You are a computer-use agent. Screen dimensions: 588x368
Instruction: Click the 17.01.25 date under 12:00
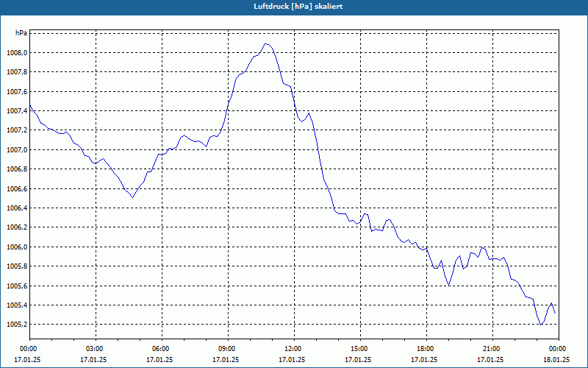[292, 359]
